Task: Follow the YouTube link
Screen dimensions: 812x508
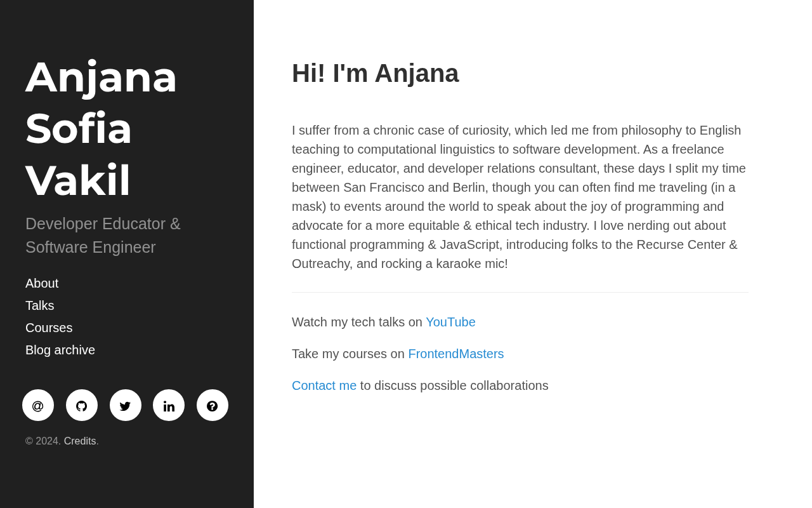Action: [x=450, y=322]
